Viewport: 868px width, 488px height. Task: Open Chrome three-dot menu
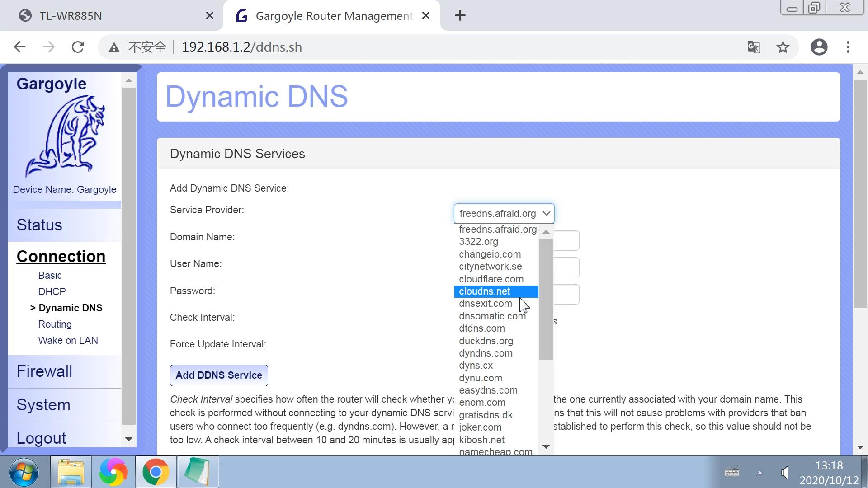pyautogui.click(x=848, y=47)
